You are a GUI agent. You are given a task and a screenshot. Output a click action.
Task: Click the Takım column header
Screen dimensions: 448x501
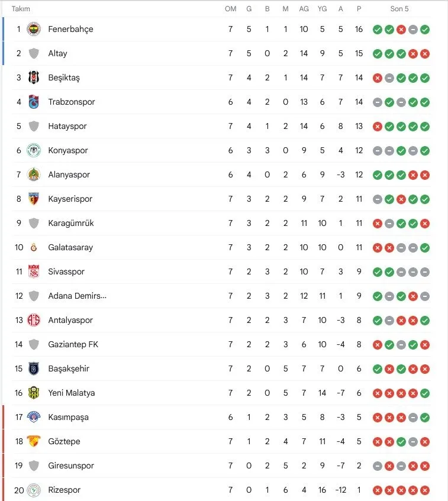coord(21,9)
